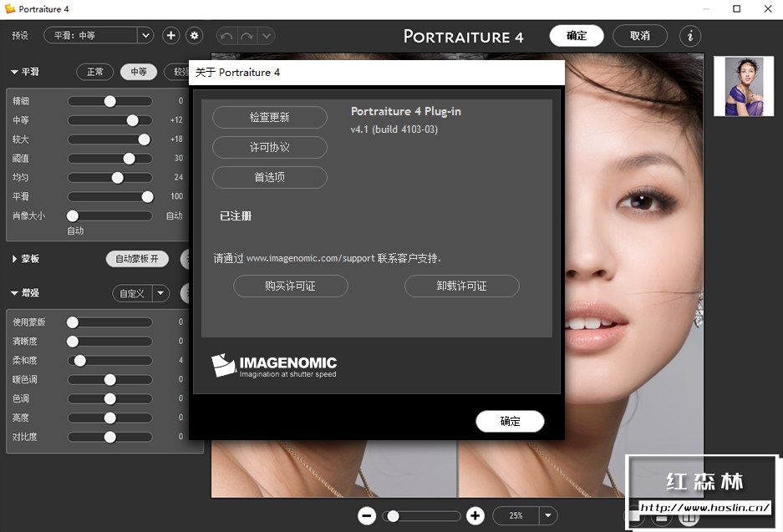This screenshot has height=532, width=783.
Task: Click 取消 in the main toolbar
Action: point(639,35)
